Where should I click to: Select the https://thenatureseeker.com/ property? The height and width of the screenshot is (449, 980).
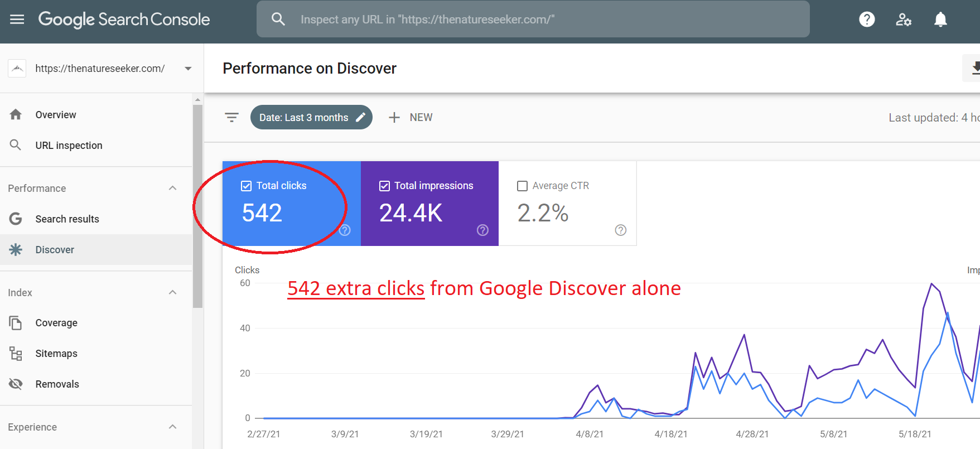point(100,68)
